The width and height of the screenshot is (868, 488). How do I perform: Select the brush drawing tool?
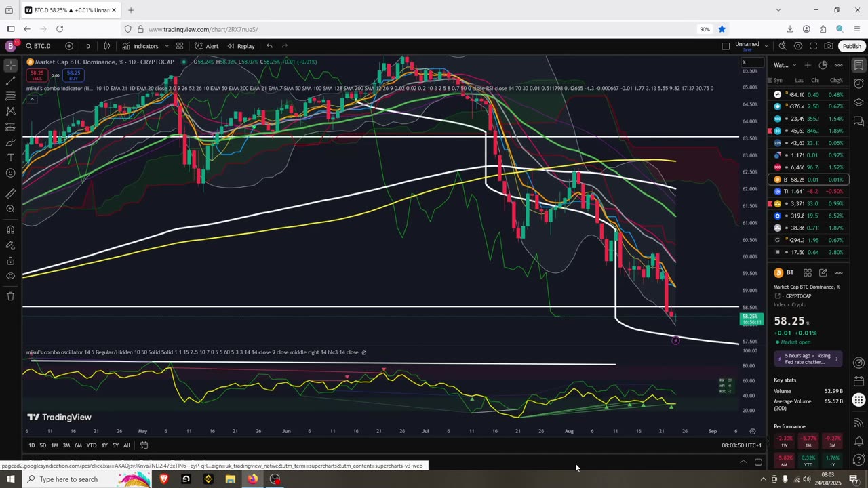coord(11,142)
